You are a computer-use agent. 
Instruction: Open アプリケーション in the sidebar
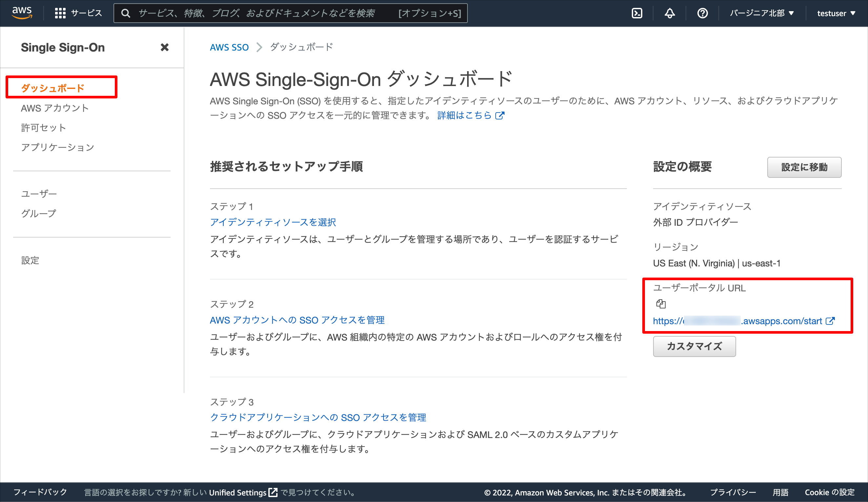click(x=57, y=147)
